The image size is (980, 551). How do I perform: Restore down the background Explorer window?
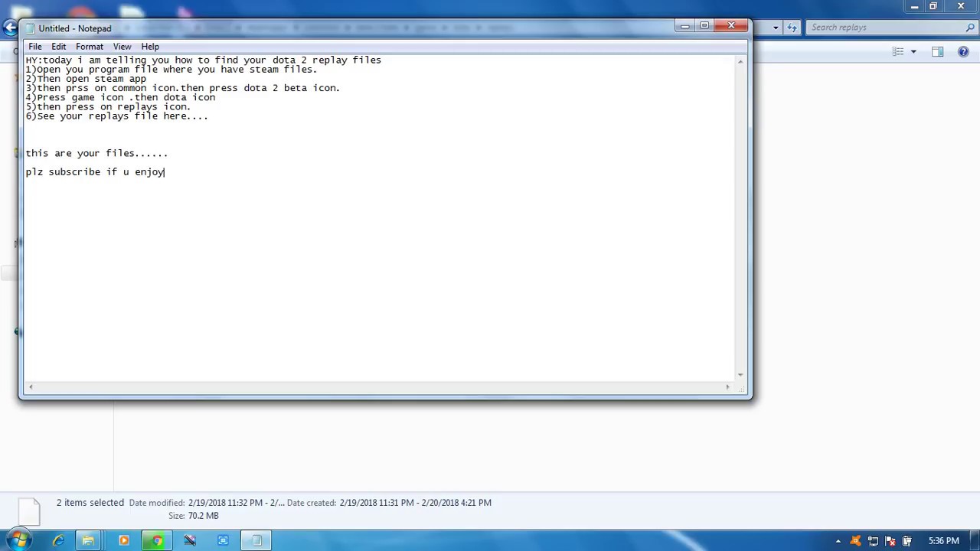[933, 7]
